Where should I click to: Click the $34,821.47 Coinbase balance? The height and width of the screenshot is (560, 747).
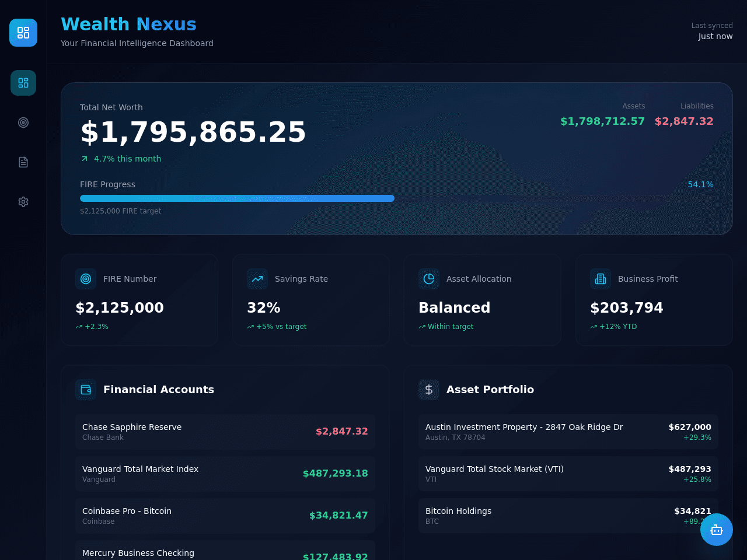click(338, 516)
